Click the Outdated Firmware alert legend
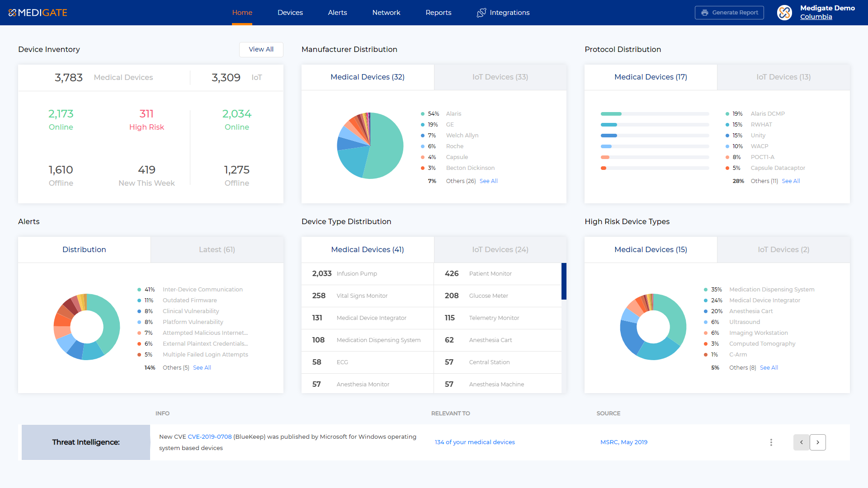This screenshot has width=868, height=488. 177,300
